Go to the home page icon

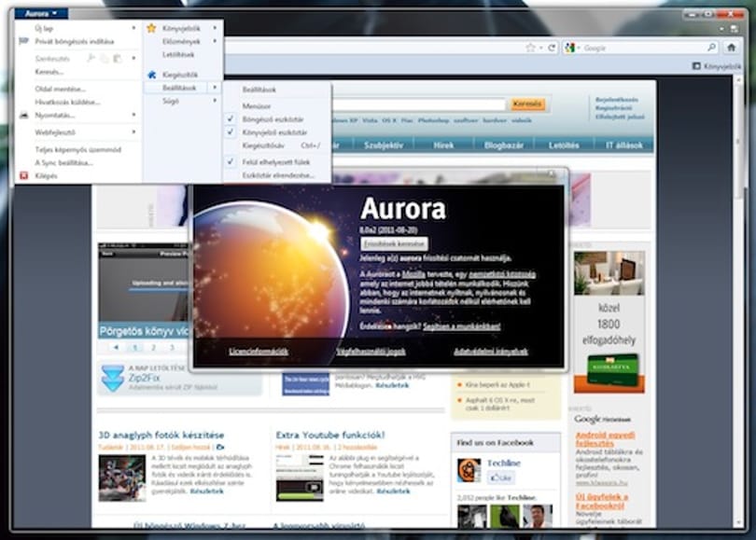tap(732, 48)
